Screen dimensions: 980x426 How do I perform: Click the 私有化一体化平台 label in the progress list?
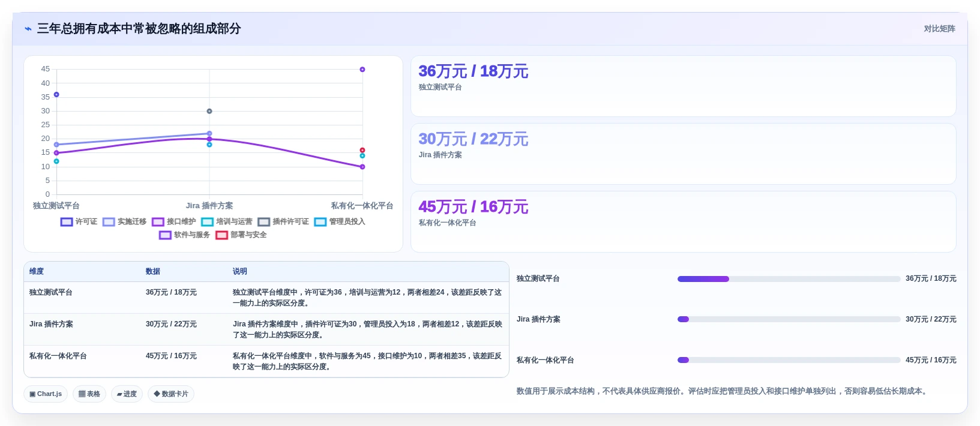pyautogui.click(x=546, y=361)
